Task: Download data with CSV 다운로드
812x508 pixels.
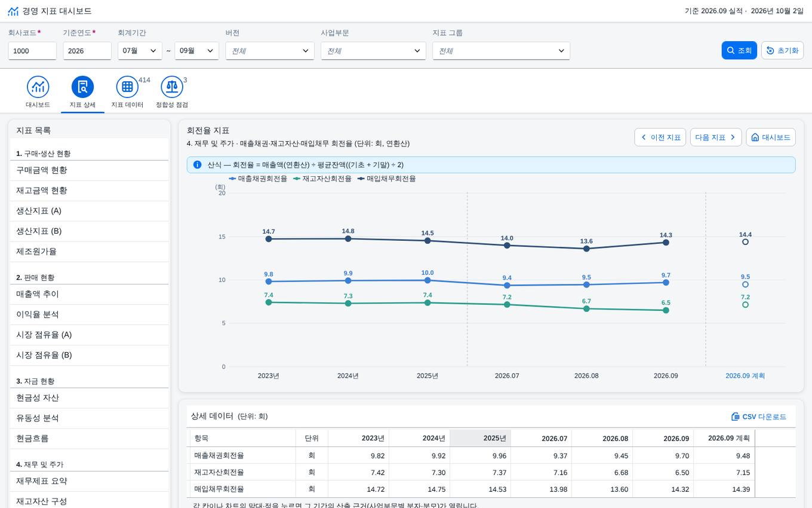Action: 759,417
